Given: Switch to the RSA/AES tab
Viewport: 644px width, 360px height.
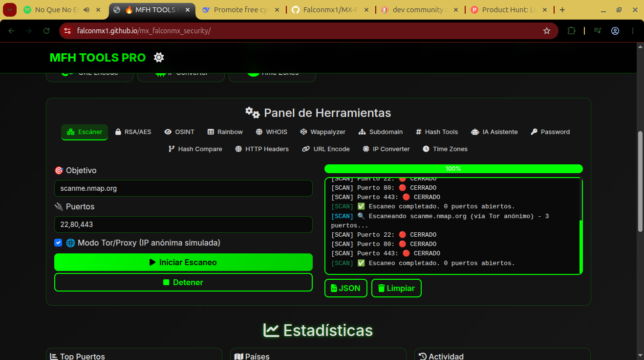Looking at the screenshot, I should (x=133, y=132).
